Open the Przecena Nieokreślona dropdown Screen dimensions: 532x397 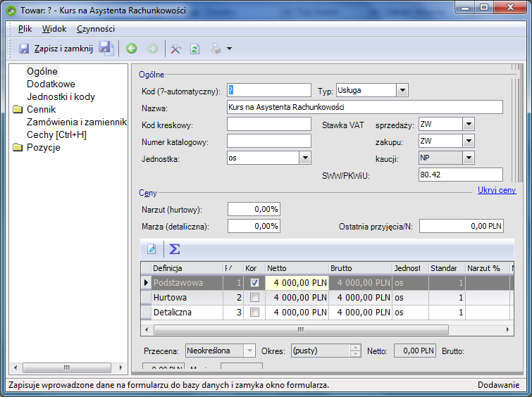click(249, 351)
